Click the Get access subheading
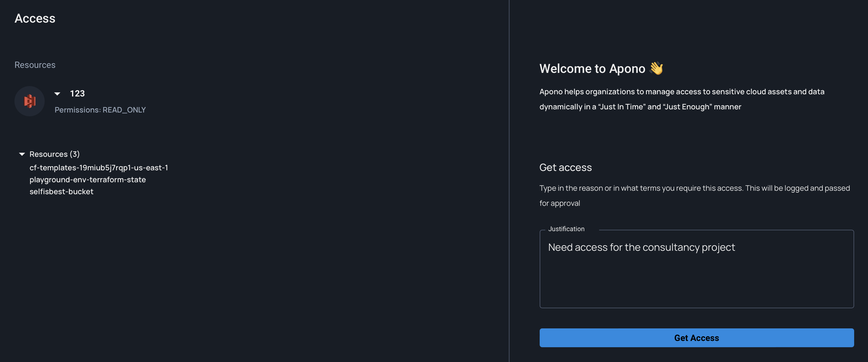868x362 pixels. pos(565,167)
